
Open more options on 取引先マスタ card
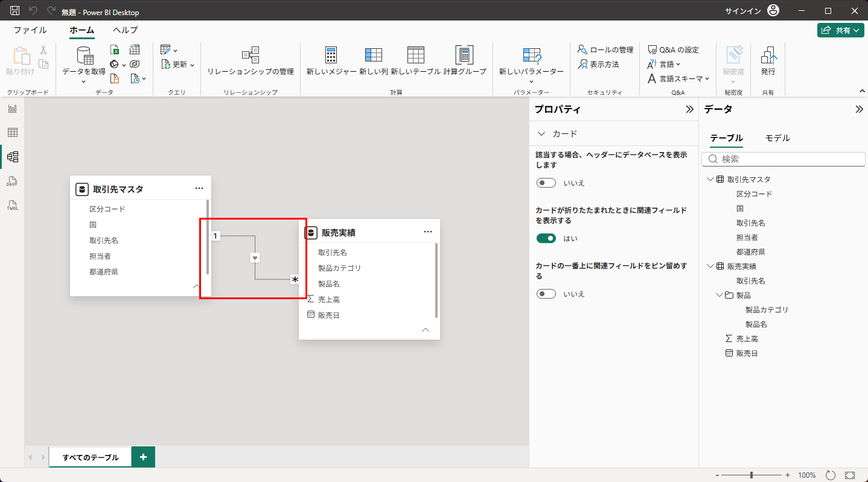tap(199, 189)
